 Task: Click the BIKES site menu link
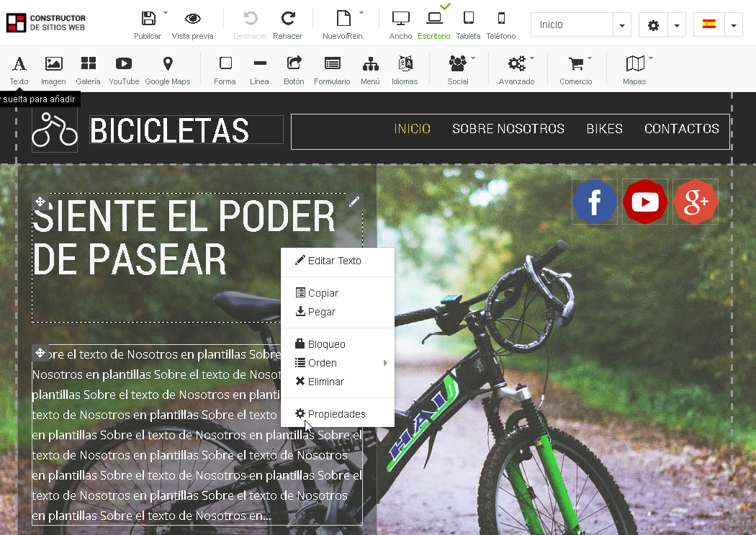[605, 129]
